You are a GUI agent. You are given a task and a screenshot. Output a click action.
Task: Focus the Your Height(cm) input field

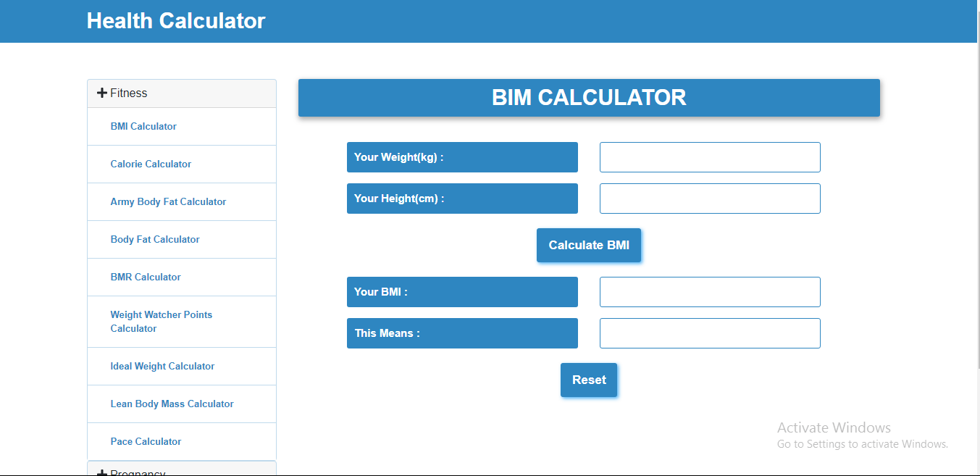[x=710, y=199]
